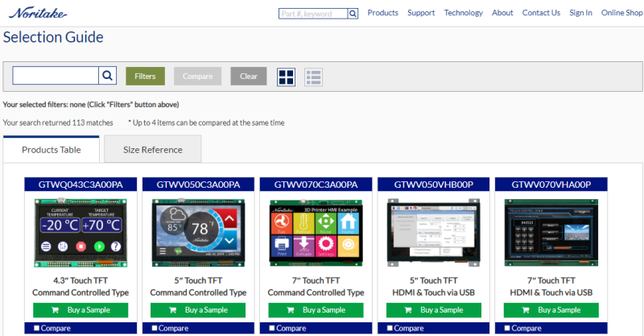Switch to grid view icon

287,77
